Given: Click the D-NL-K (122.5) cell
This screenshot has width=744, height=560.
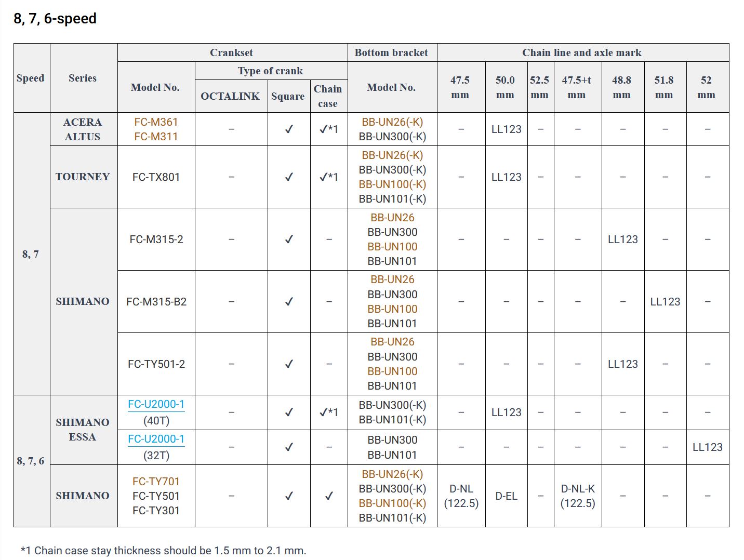Looking at the screenshot, I should point(577,496).
